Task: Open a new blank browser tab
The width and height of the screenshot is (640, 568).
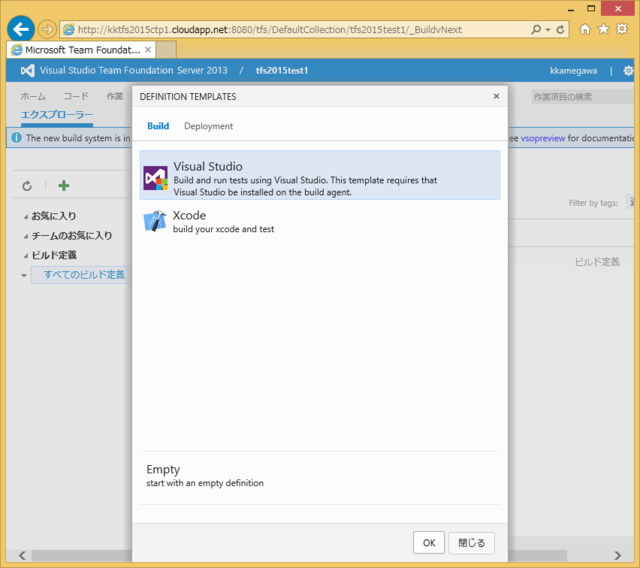Action: [x=166, y=50]
